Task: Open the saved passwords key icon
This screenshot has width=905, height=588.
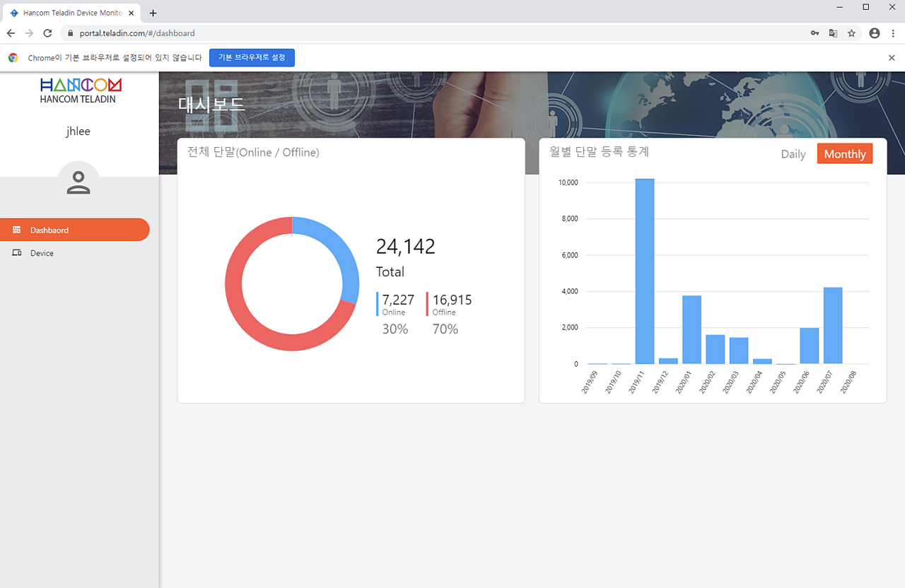Action: tap(815, 33)
